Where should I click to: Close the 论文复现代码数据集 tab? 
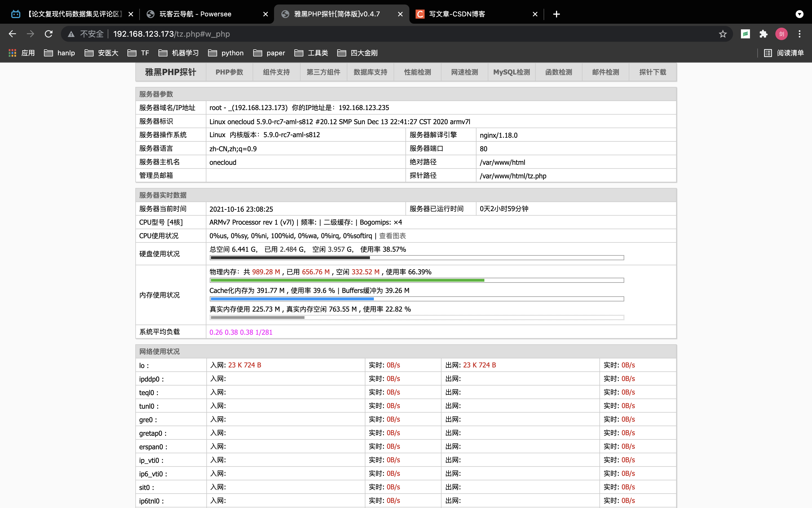[x=131, y=14]
